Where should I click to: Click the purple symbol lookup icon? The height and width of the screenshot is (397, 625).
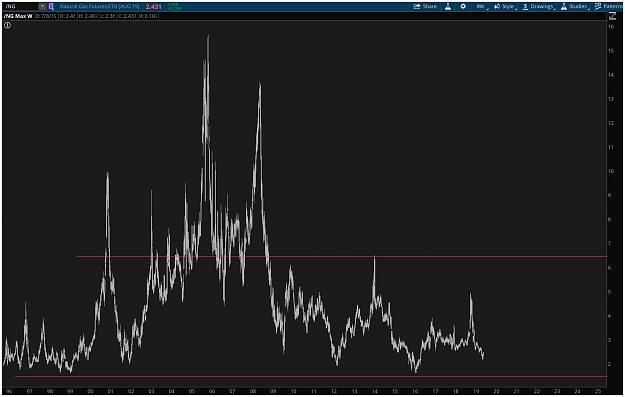coord(51,6)
